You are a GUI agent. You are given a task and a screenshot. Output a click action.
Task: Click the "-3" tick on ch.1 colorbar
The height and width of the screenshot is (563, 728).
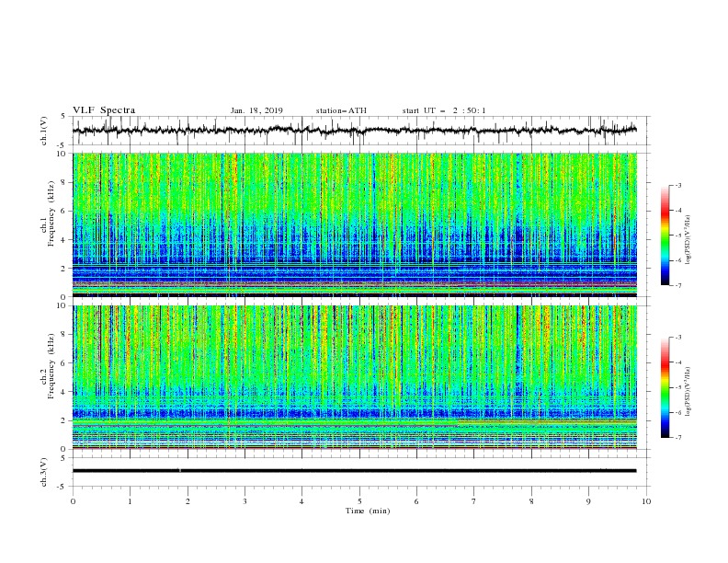678,185
